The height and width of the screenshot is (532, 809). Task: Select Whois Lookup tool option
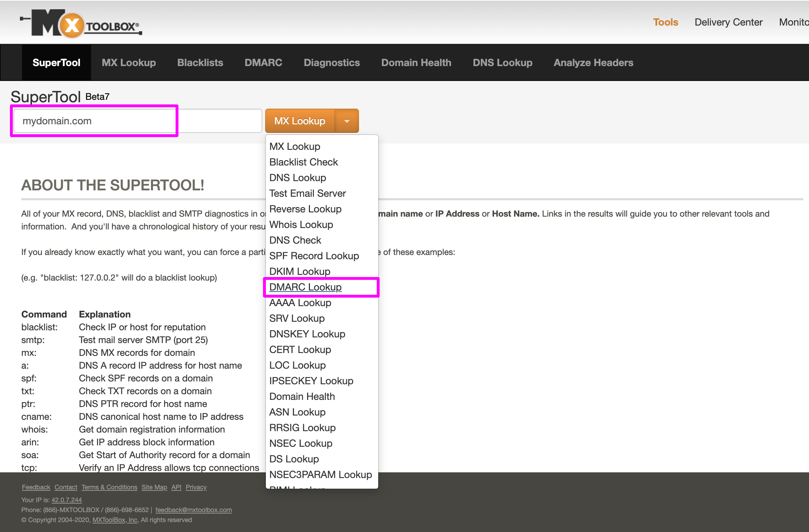click(300, 224)
